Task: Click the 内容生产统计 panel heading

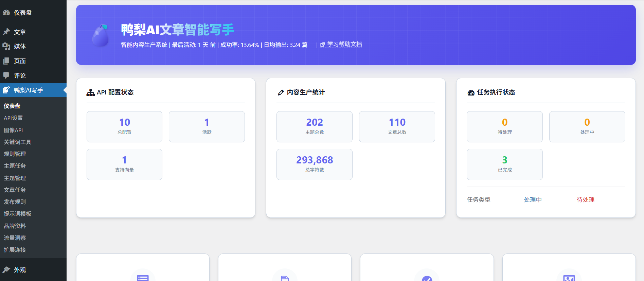Action: (x=306, y=92)
